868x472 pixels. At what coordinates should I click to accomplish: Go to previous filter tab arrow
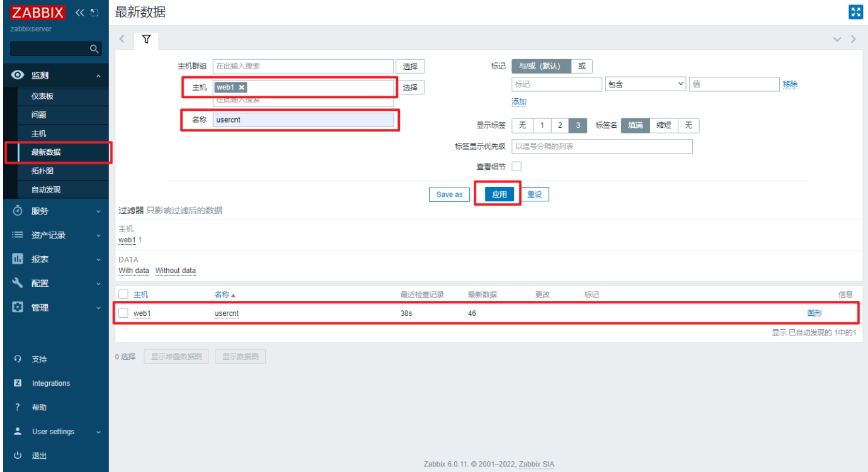[x=122, y=39]
